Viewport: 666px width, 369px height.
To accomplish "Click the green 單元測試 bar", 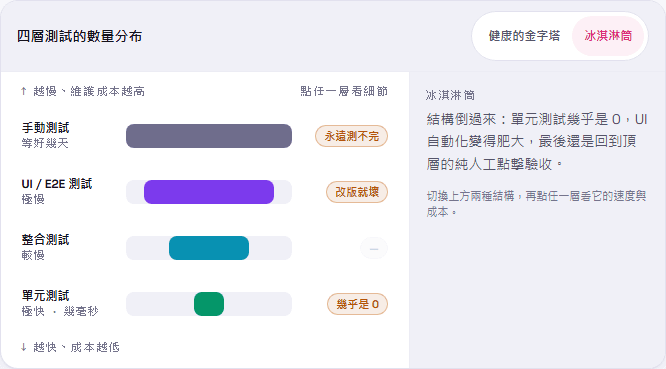I will [209, 304].
